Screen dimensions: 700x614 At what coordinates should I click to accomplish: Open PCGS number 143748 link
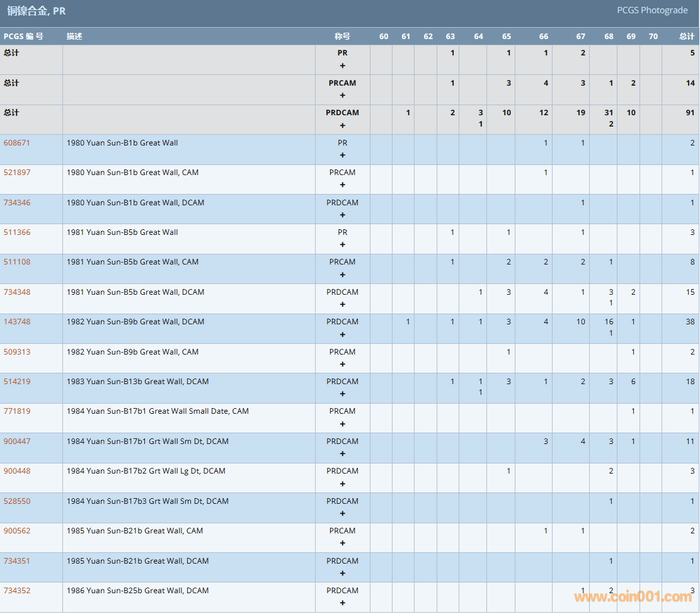(17, 322)
